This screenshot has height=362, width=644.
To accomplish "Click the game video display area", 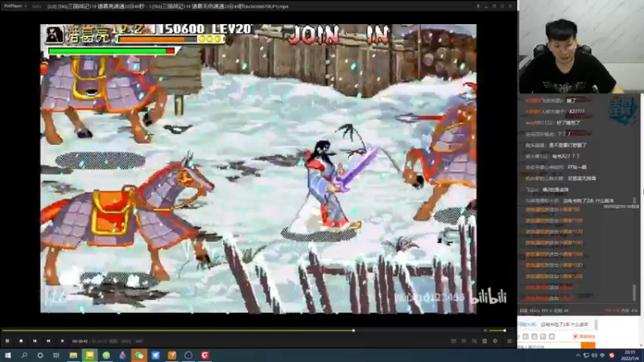I will coord(258,168).
